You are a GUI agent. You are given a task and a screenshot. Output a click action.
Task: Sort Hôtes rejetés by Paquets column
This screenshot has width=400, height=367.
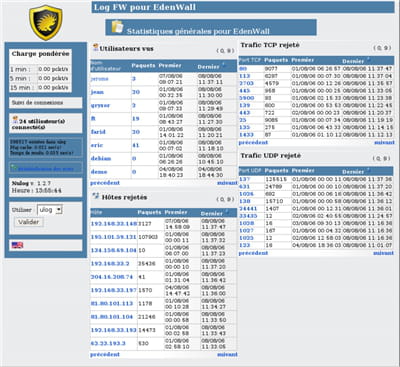pos(149,212)
